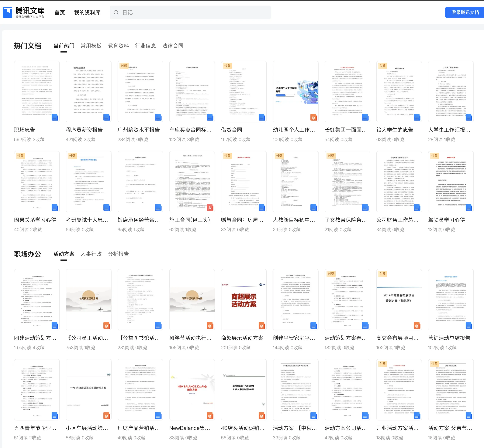Viewport: 484px width, 448px height.
Task: Click doc type icon on 程序员薪资报告 card
Action: pyautogui.click(x=106, y=118)
